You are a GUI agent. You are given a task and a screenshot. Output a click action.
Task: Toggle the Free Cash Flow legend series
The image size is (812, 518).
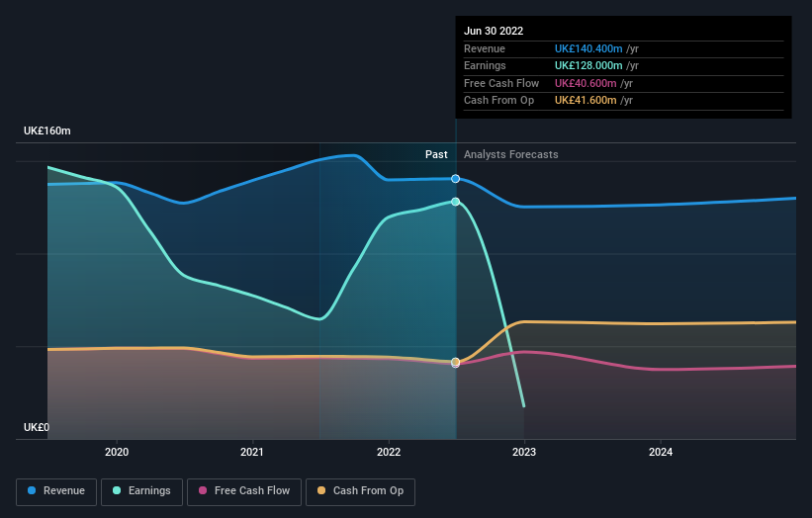point(244,491)
